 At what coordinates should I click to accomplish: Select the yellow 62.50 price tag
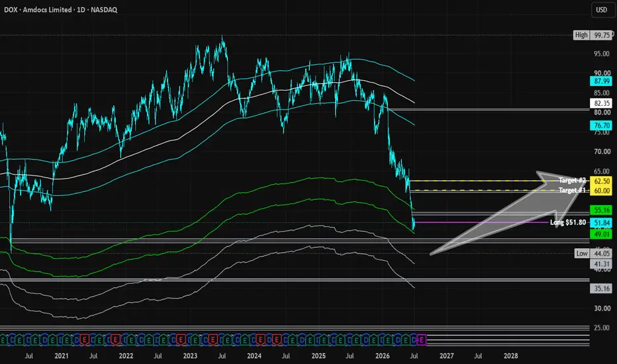pos(601,181)
